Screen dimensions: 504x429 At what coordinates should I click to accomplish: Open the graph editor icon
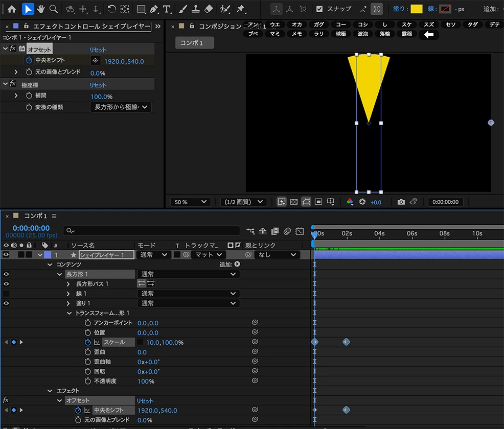[x=300, y=231]
